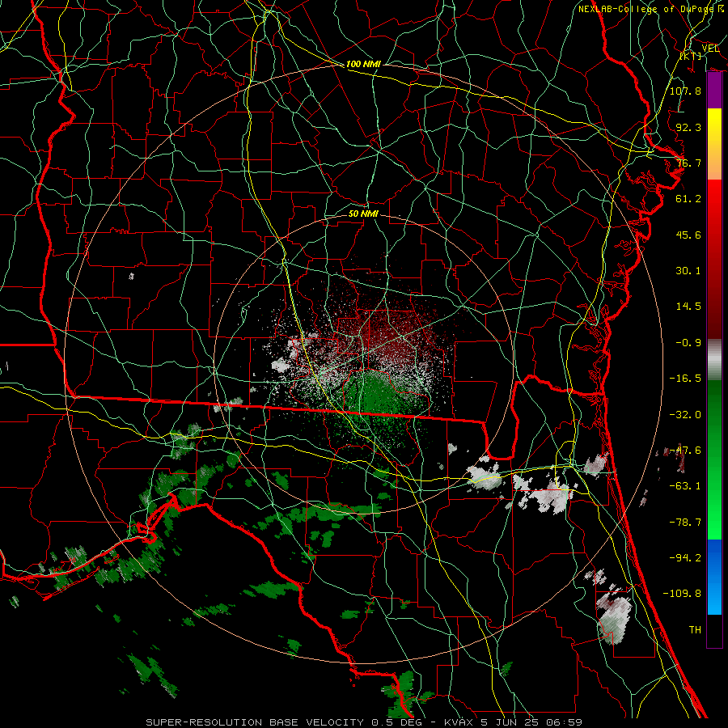Select the -63.1 legend value

pyautogui.click(x=685, y=486)
